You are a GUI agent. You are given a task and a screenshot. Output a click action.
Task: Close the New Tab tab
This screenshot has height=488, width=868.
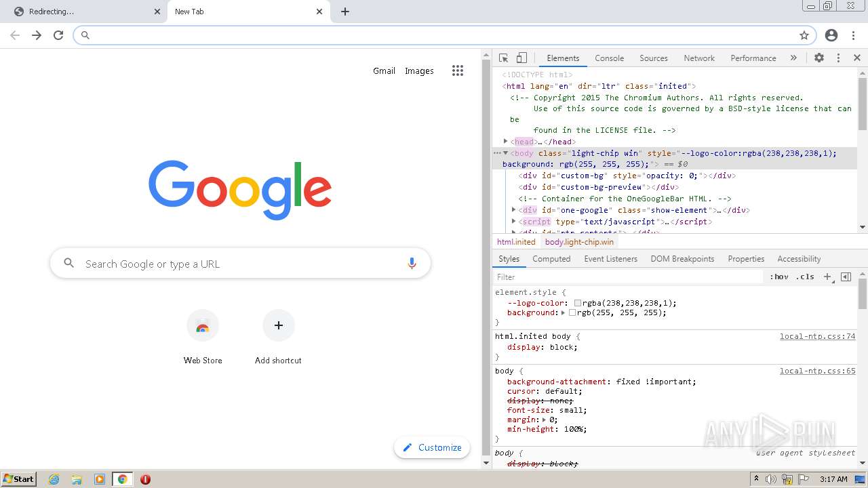pyautogui.click(x=319, y=12)
